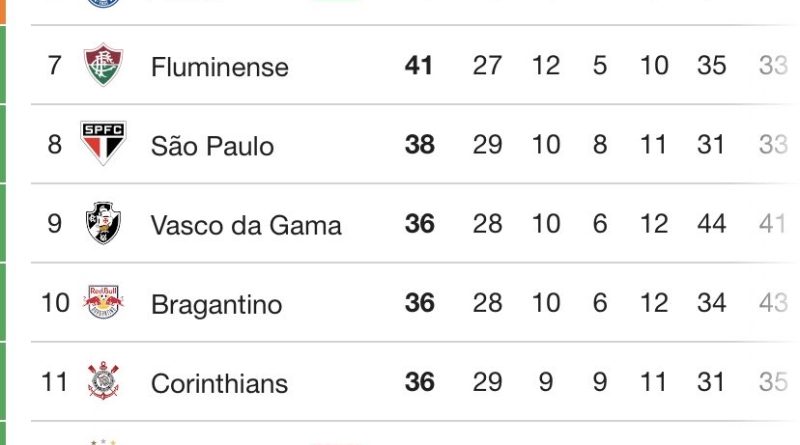Screen dimensions: 800x445
Task: Click position number 9 in the table
Action: [x=54, y=224]
